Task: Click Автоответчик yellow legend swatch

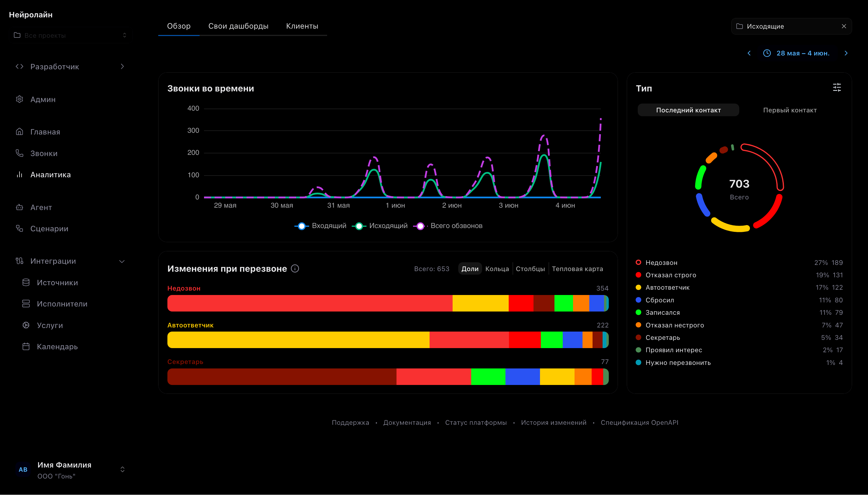Action: pyautogui.click(x=638, y=287)
